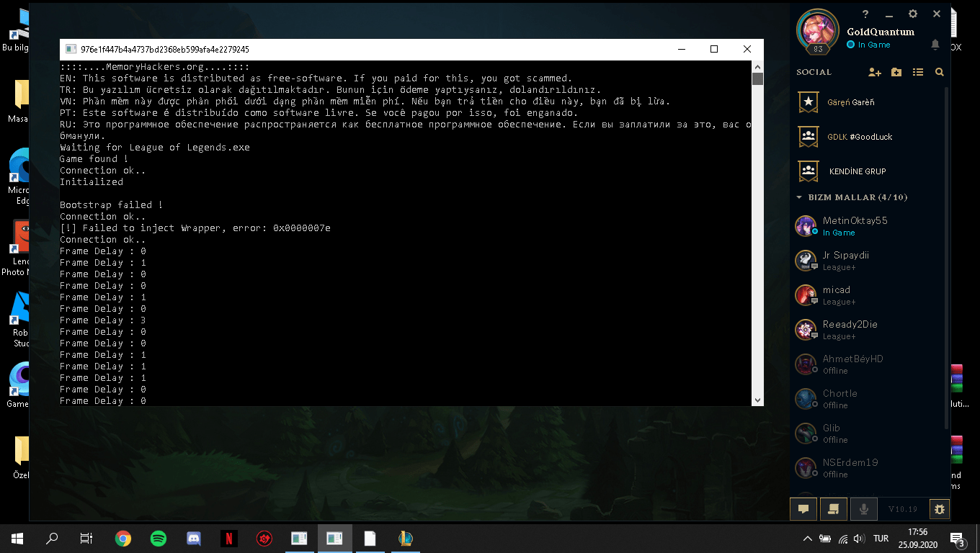Image resolution: width=980 pixels, height=553 pixels.
Task: Open the bug report button
Action: (940, 509)
